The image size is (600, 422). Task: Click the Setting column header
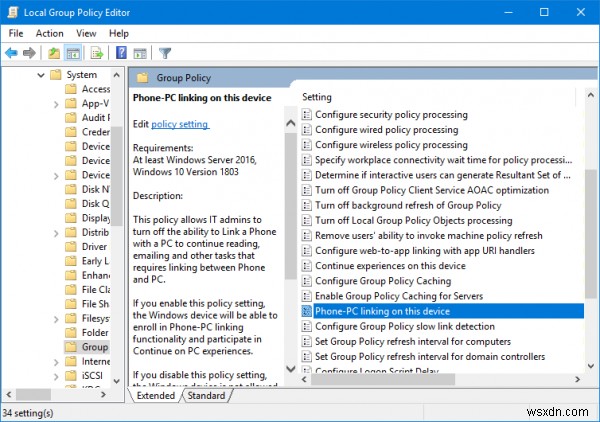tap(317, 97)
